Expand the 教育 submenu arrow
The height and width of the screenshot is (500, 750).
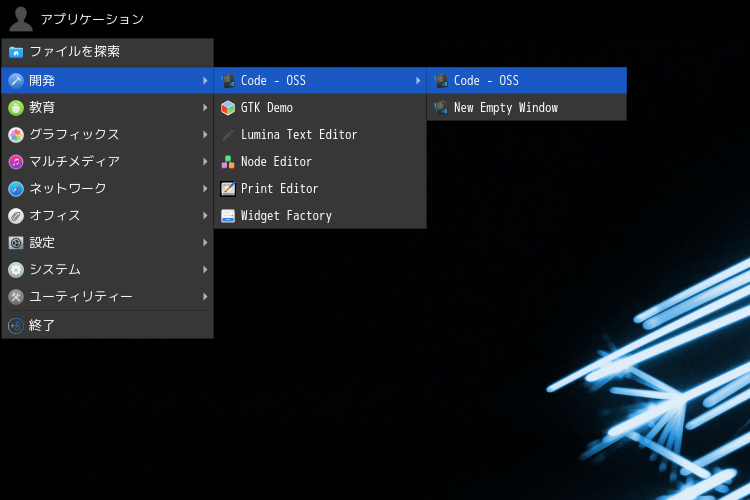point(205,108)
